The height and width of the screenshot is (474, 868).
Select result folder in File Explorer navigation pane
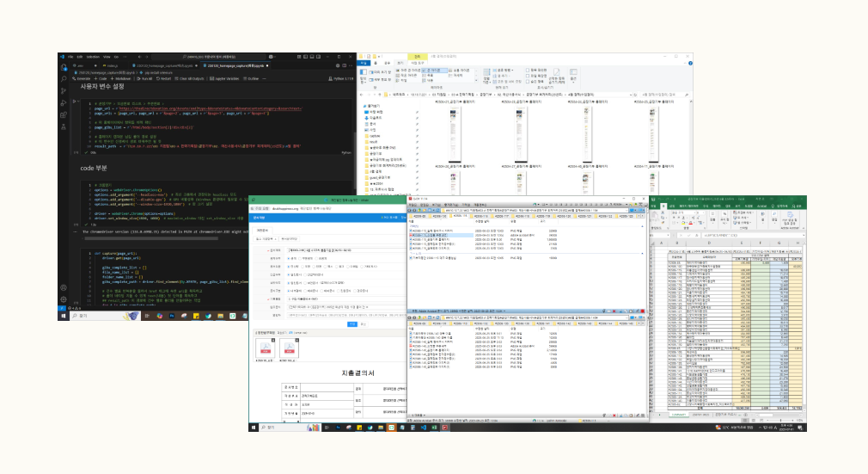click(373, 142)
